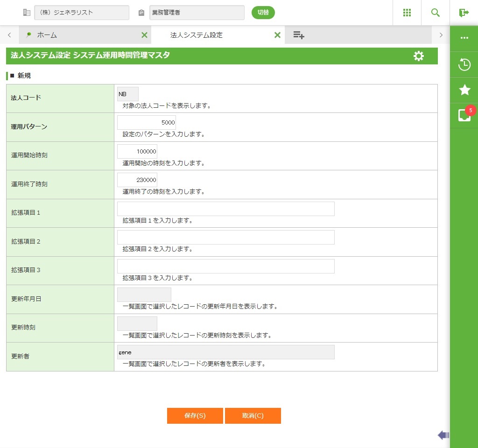Image resolution: width=478 pixels, height=448 pixels.
Task: Open the three-dots more menu in sidebar
Action: pos(464,38)
